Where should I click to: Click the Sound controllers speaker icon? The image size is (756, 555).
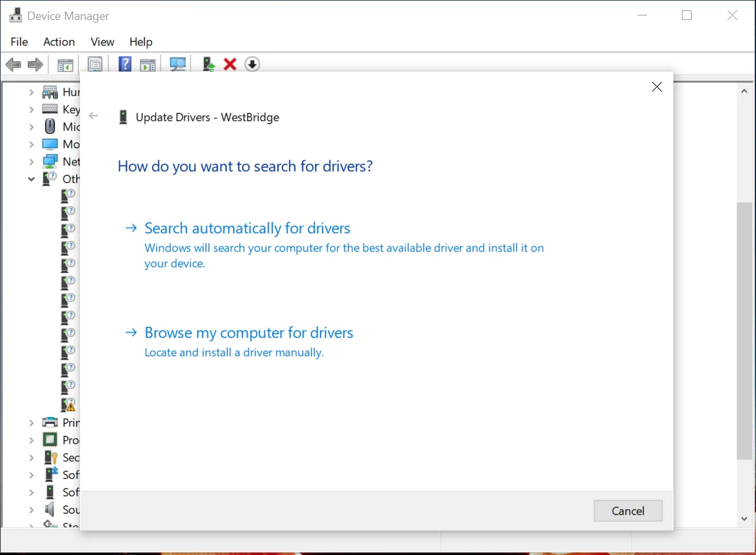click(x=50, y=509)
